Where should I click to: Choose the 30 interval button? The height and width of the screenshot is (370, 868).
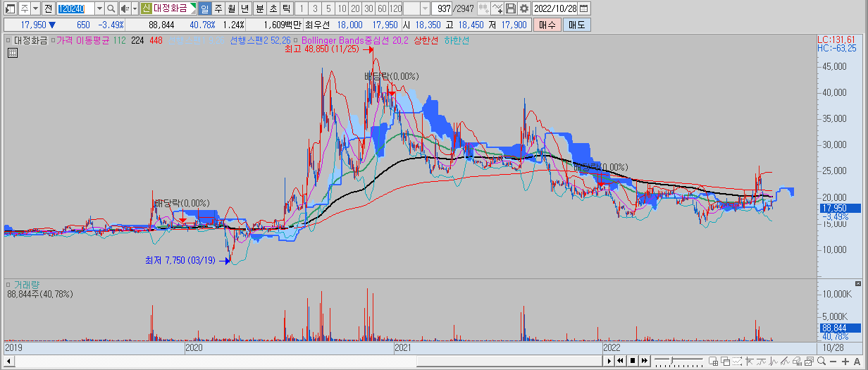coord(368,8)
